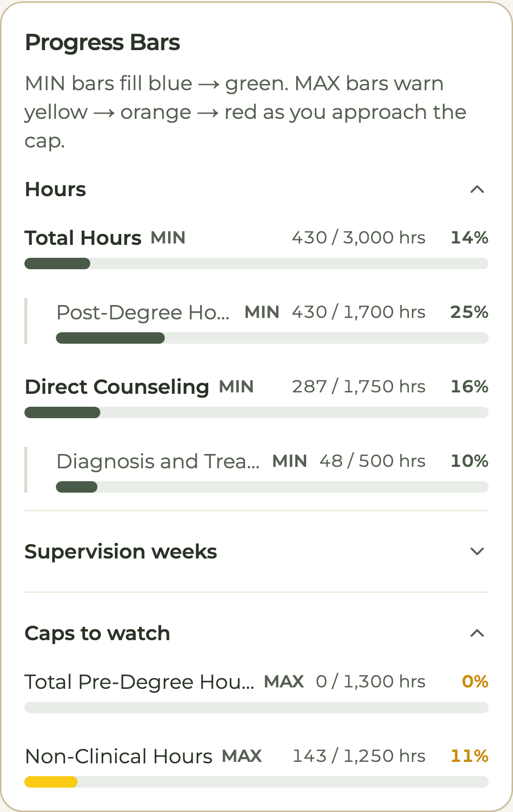
Task: Click the Direct Counseling progress bar
Action: [256, 412]
